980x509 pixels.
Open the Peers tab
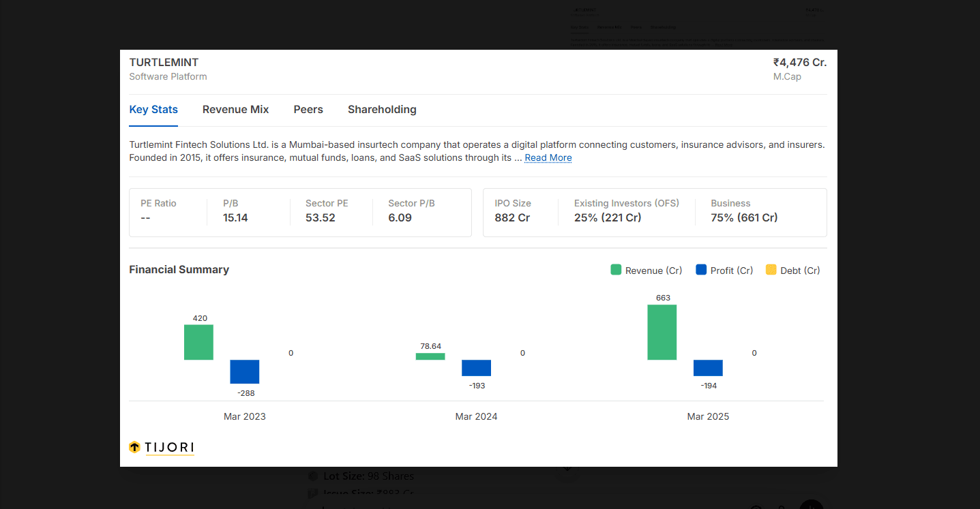click(x=308, y=109)
